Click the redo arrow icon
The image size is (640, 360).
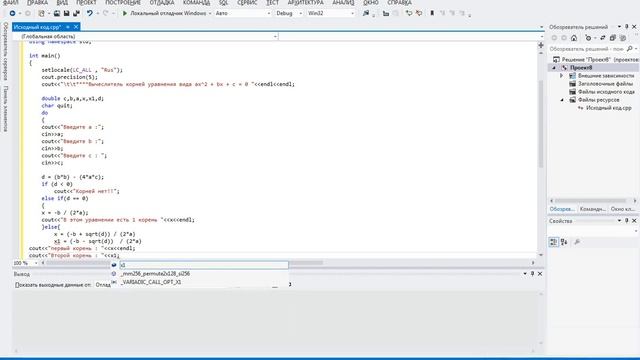(x=106, y=13)
